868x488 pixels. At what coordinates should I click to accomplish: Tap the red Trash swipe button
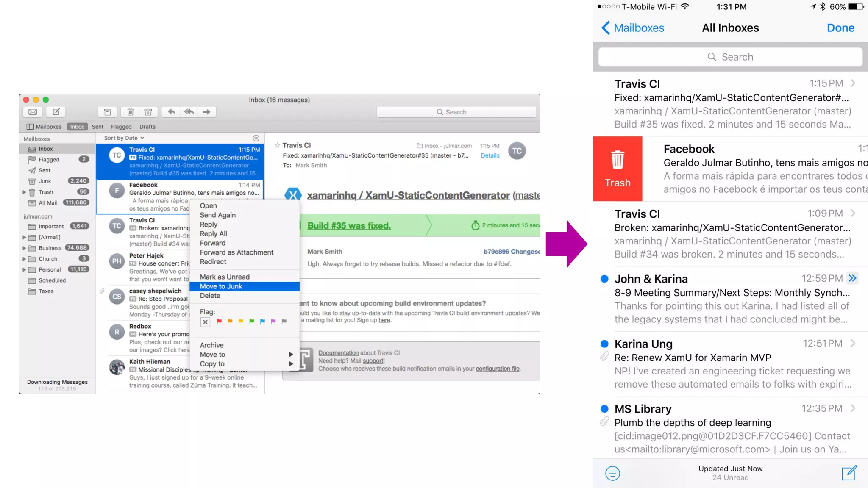(x=618, y=169)
